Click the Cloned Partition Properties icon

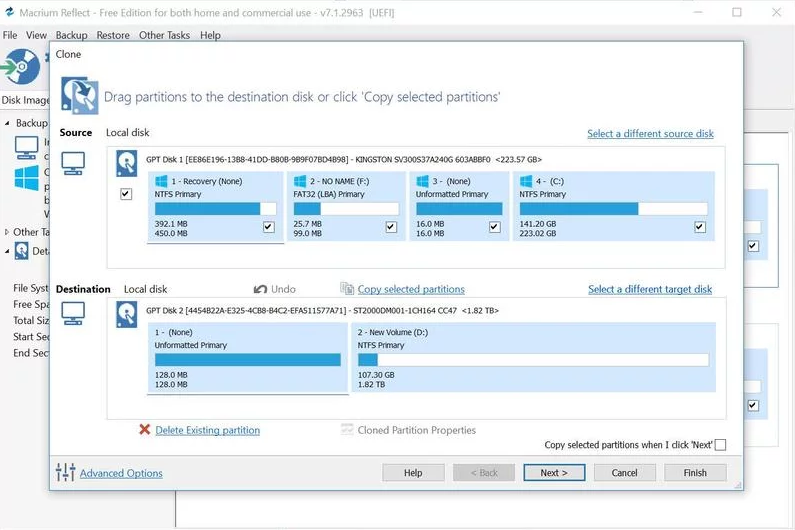pos(347,430)
